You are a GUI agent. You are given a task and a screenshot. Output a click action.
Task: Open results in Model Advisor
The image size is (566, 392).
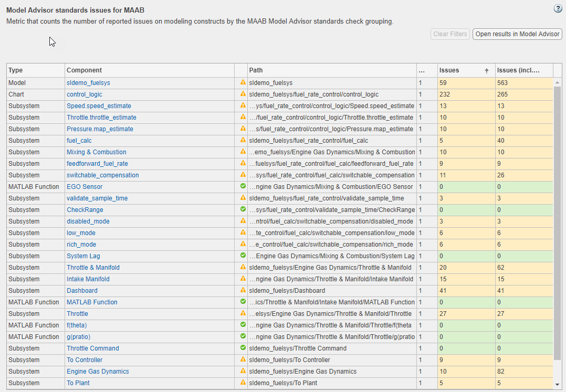click(x=517, y=34)
